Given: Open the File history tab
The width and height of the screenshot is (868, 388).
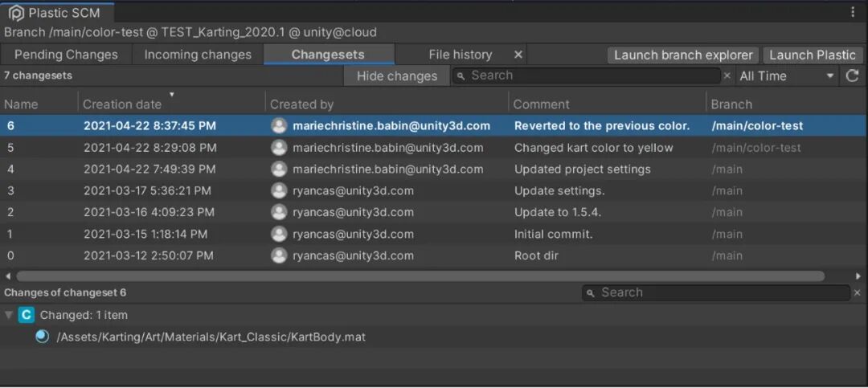Looking at the screenshot, I should pyautogui.click(x=460, y=55).
